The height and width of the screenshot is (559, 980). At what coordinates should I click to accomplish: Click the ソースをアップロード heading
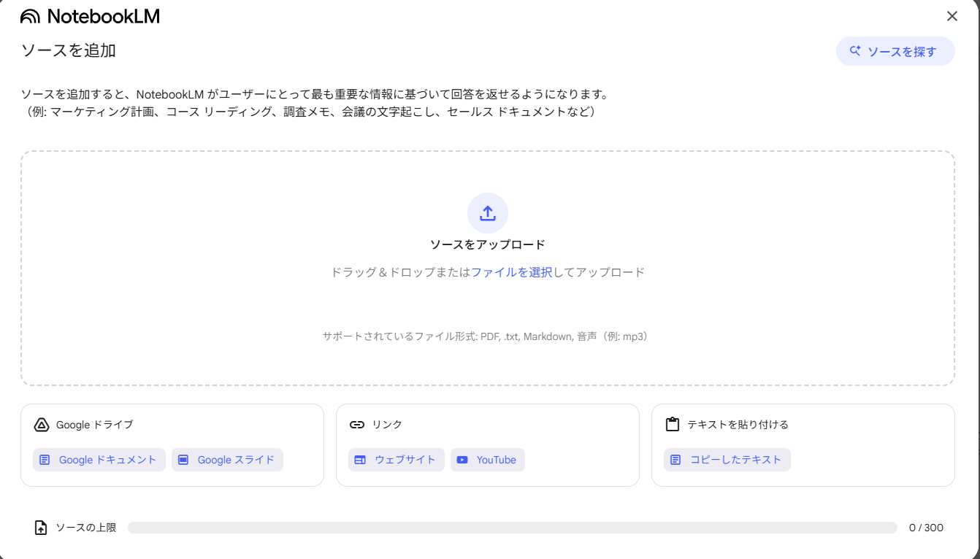click(488, 244)
